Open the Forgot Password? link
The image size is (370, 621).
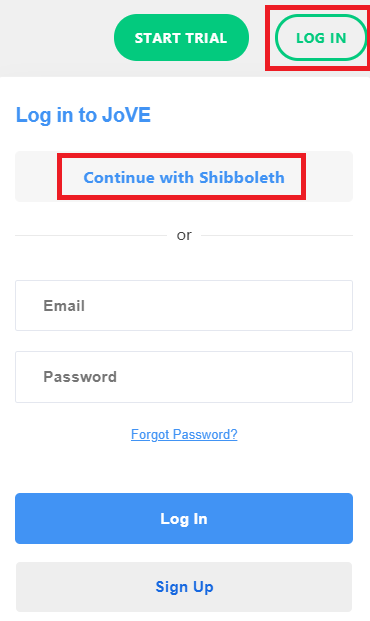184,434
